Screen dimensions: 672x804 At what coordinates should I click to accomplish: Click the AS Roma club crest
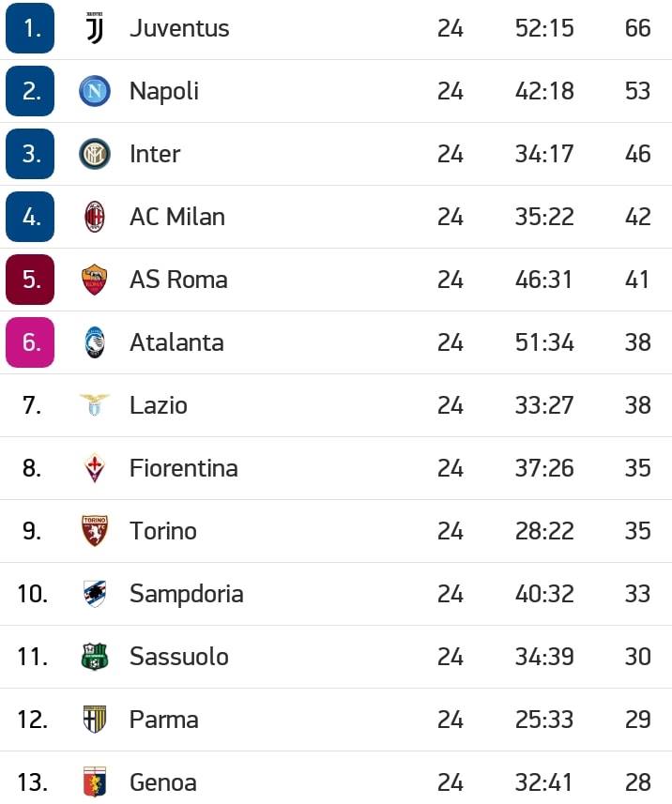[x=95, y=280]
